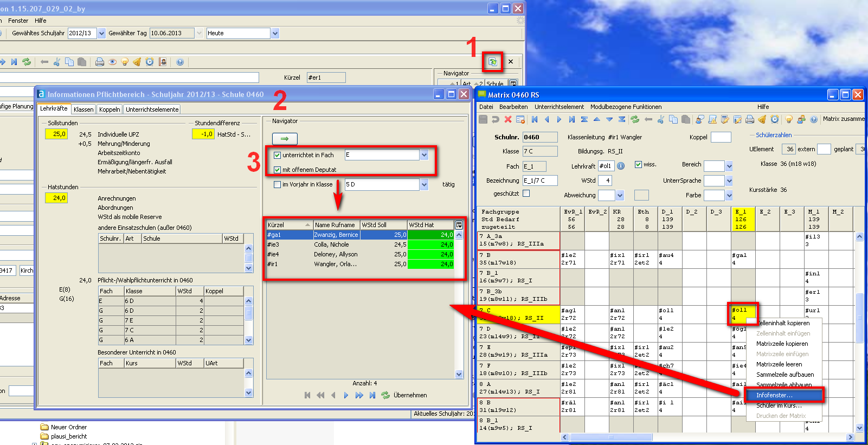Click the lightbulb icon in Matrix toolbar
This screenshot has height=445, width=868.
(x=789, y=119)
